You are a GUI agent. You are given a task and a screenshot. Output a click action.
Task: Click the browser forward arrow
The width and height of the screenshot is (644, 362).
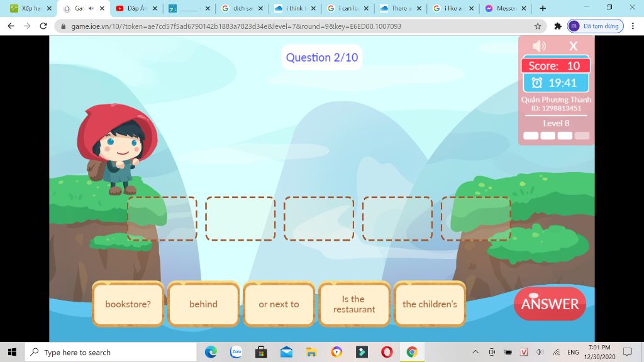[27, 26]
